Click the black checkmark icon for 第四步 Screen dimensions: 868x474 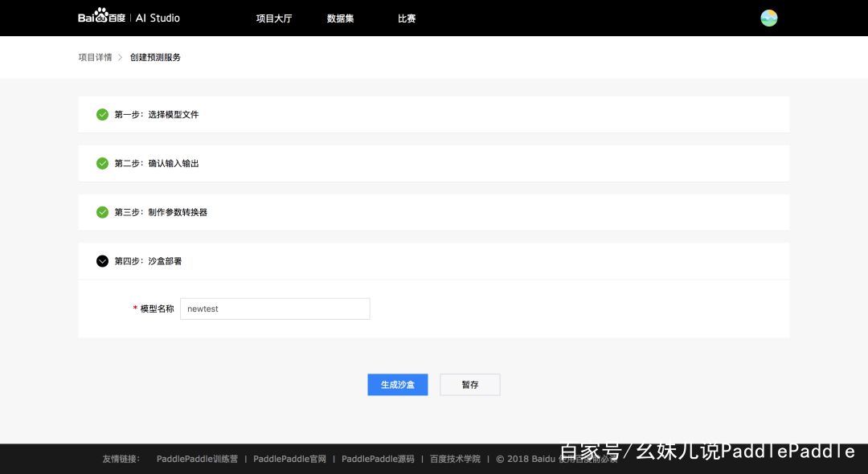point(102,261)
